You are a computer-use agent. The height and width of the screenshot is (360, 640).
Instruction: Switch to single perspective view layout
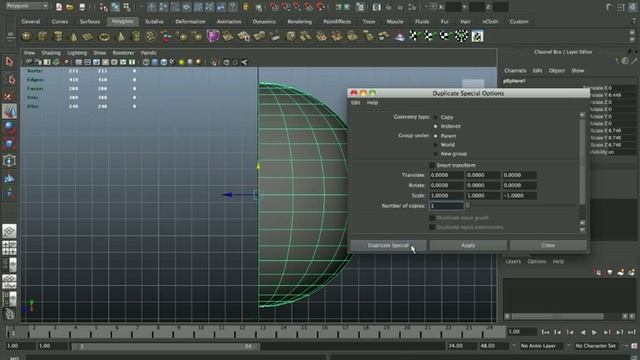9,231
